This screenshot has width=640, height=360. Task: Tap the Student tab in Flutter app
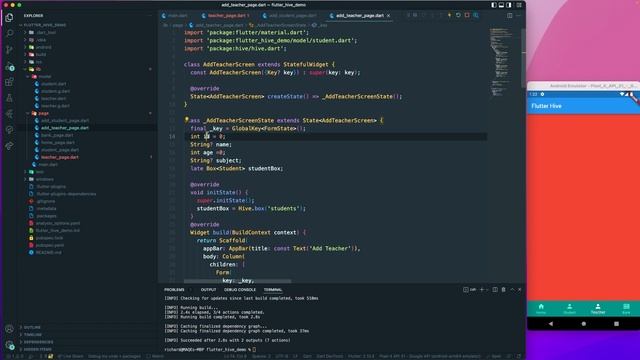tap(569, 309)
